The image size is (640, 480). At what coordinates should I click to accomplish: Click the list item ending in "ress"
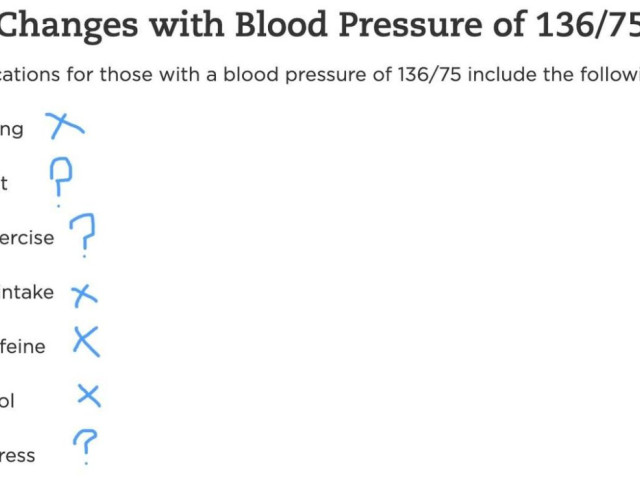pos(17,456)
